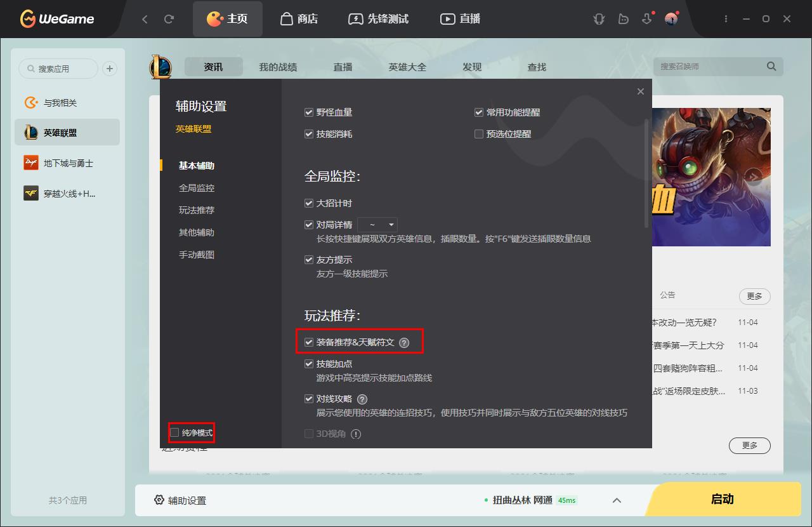The width and height of the screenshot is (812, 527).
Task: Open the 对局详情 hotkey dropdown
Action: point(377,225)
